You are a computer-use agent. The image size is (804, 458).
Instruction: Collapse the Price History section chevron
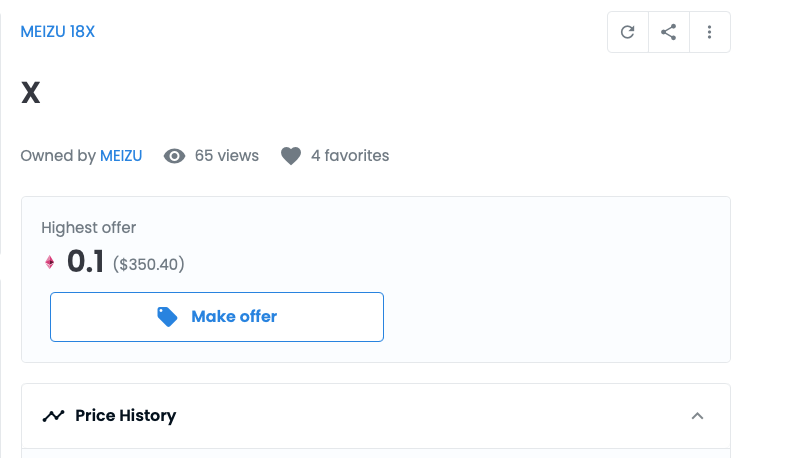coord(697,416)
